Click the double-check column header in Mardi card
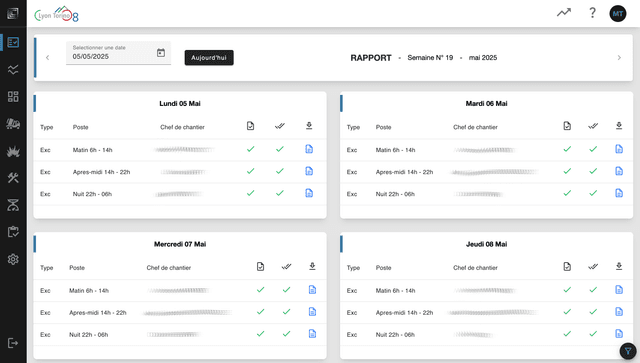The image size is (640, 363). coord(593,126)
